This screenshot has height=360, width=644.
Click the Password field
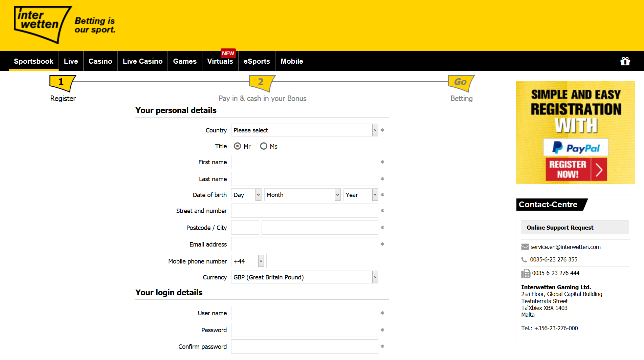click(x=305, y=330)
